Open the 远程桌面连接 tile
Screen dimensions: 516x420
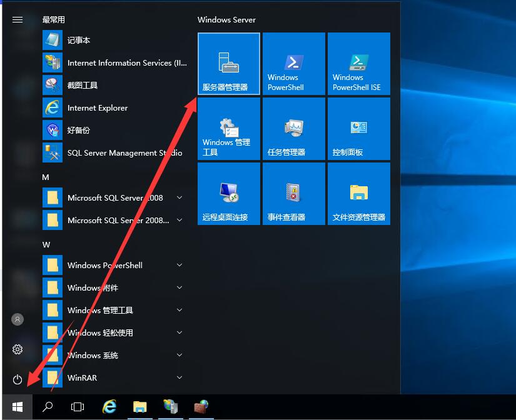[229, 194]
